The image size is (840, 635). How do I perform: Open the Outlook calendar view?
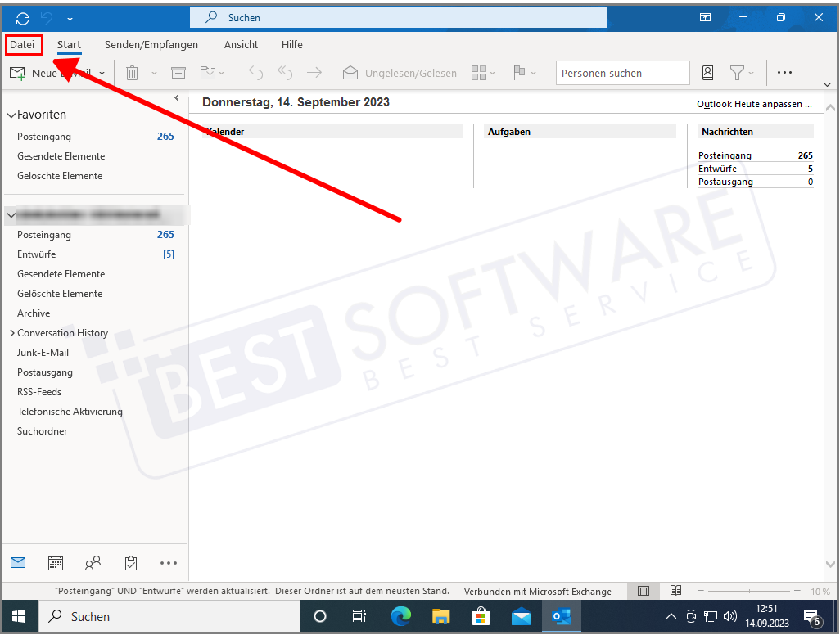pos(55,563)
